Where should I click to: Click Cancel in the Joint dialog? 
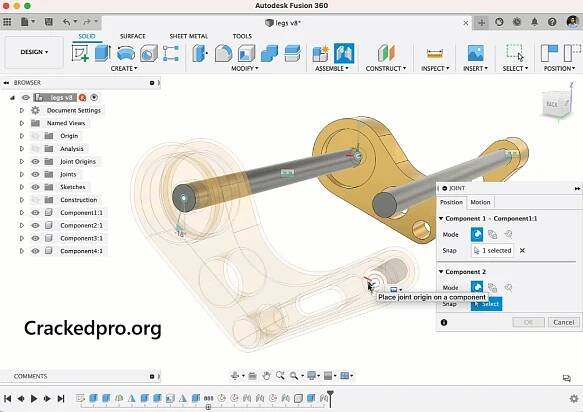564,322
